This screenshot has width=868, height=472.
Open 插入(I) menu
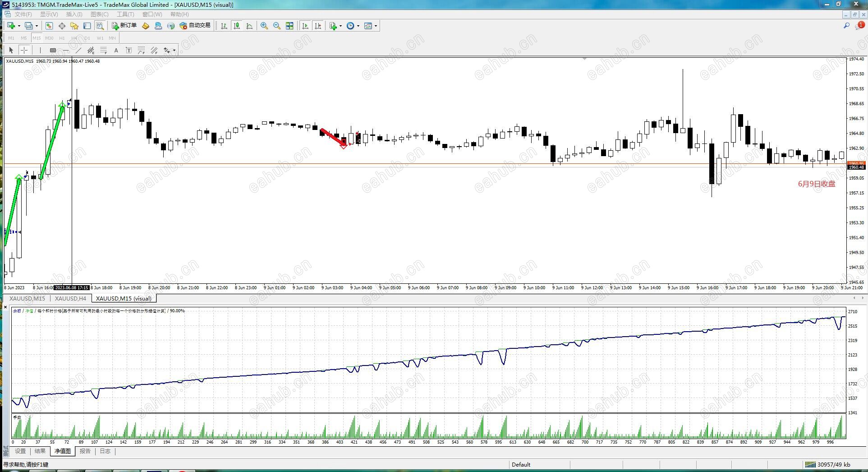[74, 14]
